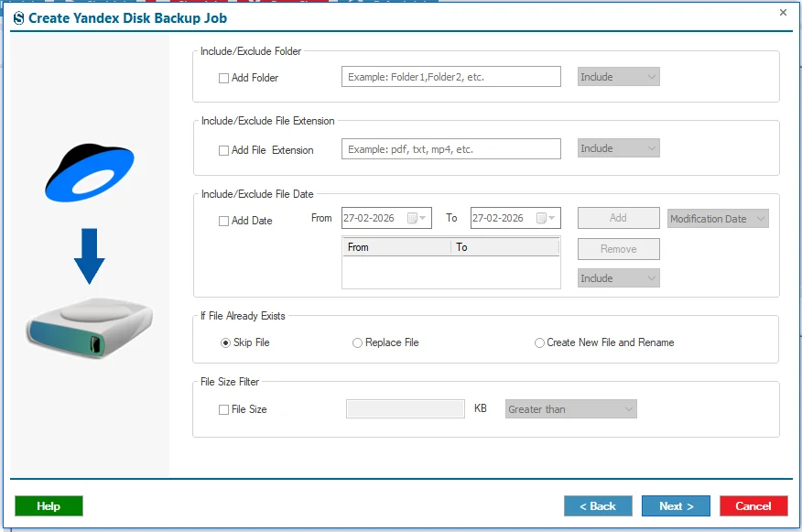Open the folder Include dropdown

pyautogui.click(x=618, y=77)
